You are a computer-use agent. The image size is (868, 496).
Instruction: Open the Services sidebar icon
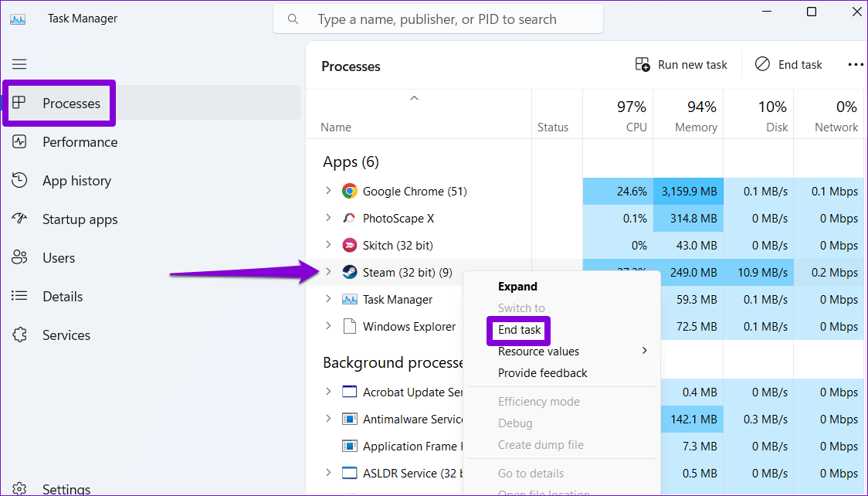pos(21,335)
